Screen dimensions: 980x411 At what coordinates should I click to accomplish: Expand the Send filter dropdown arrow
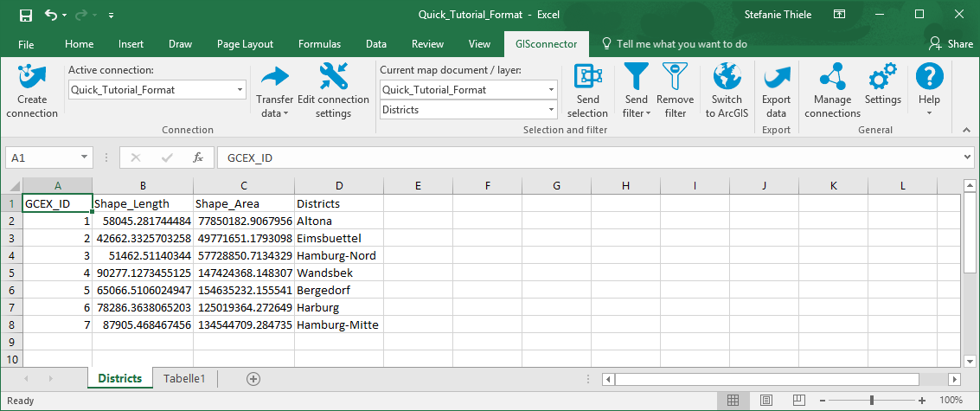point(648,114)
